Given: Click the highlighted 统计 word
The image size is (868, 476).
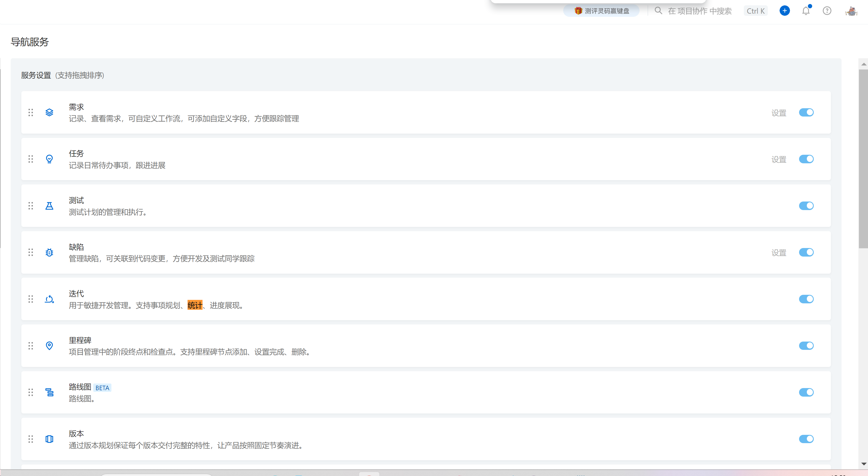Looking at the screenshot, I should 195,305.
